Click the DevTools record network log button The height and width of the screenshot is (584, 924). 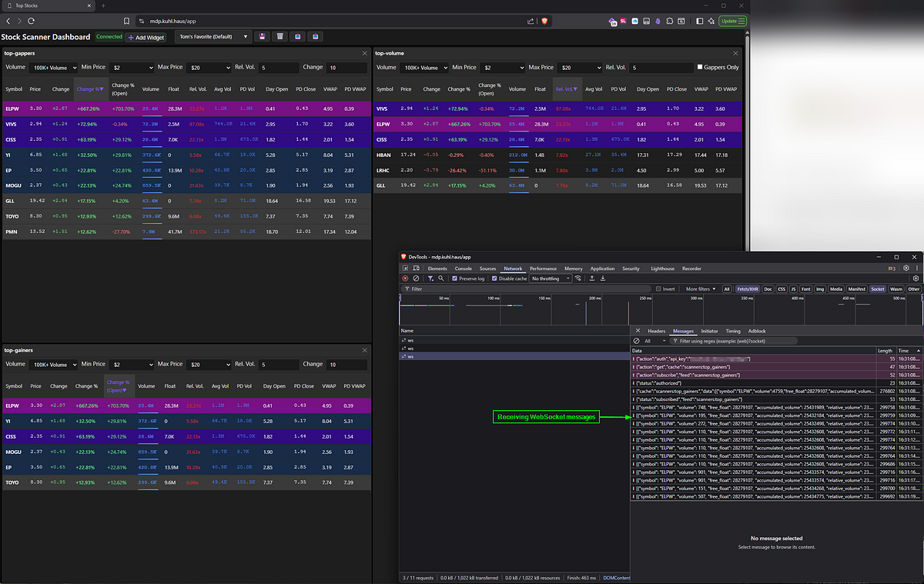coord(405,279)
